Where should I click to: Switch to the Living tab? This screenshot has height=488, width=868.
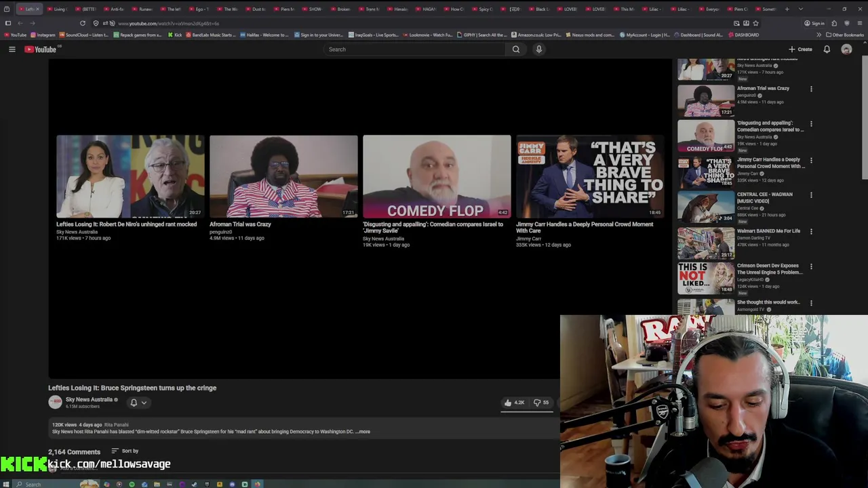(x=58, y=9)
